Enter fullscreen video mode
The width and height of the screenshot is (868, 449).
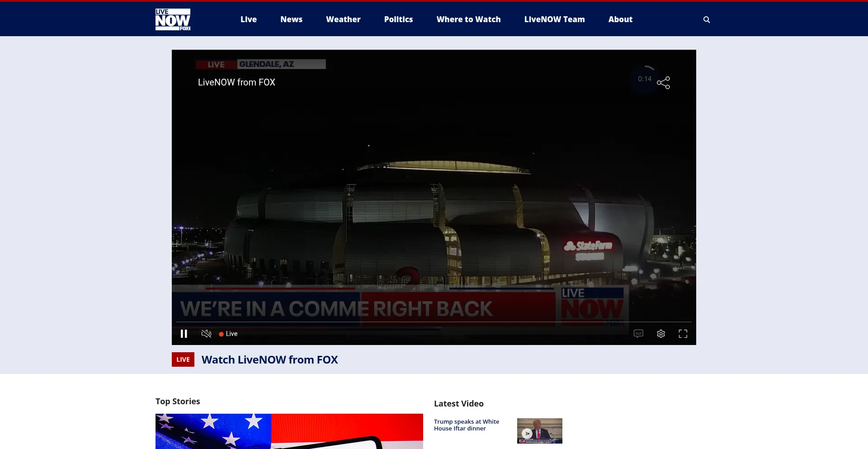point(683,334)
